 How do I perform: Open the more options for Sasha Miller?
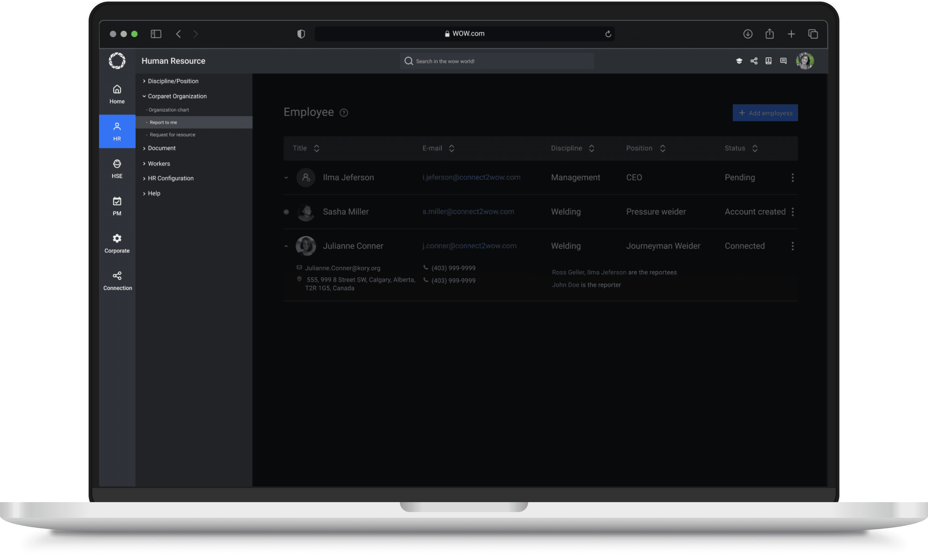pos(792,212)
